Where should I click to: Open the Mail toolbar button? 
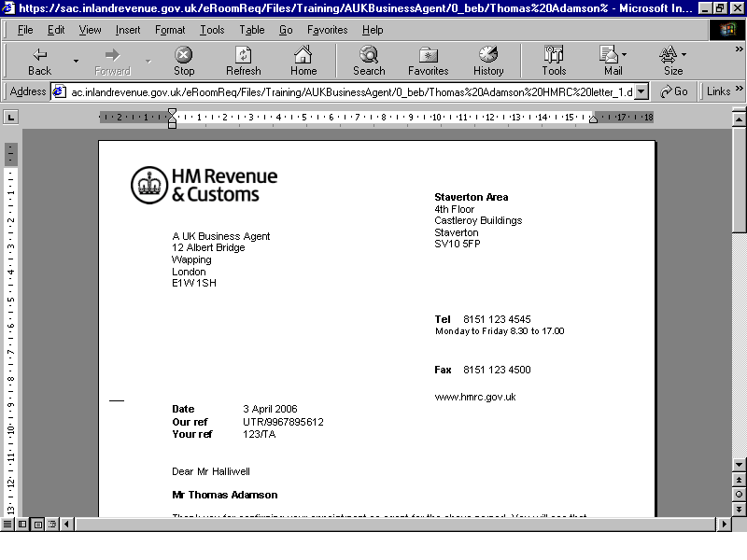tap(611, 55)
